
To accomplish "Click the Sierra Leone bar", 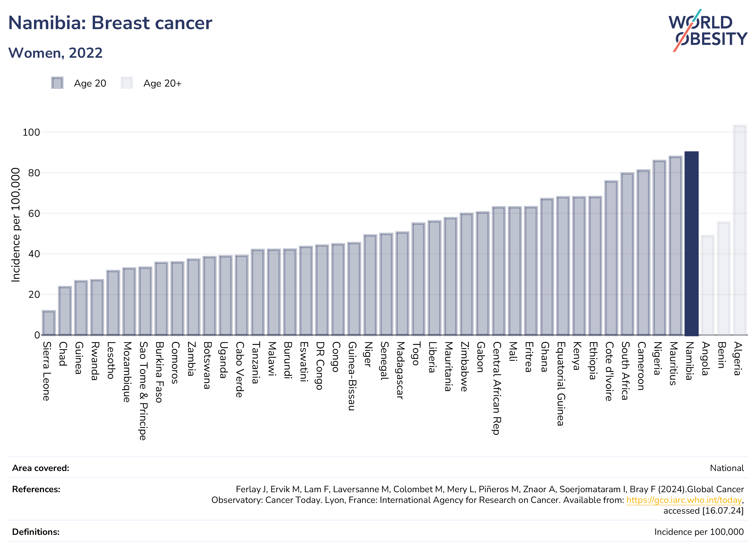I will pos(49,323).
